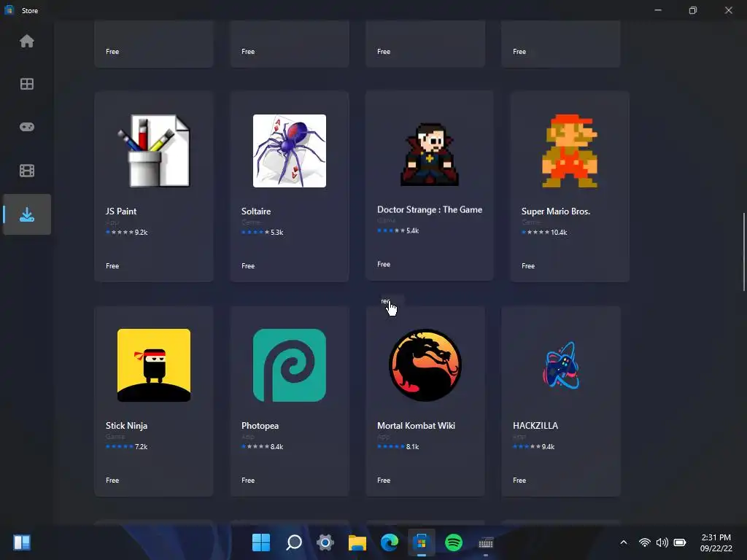Click the 5.4k rating on Doctor Strange
Viewport: 747px width, 560px height.
413,230
